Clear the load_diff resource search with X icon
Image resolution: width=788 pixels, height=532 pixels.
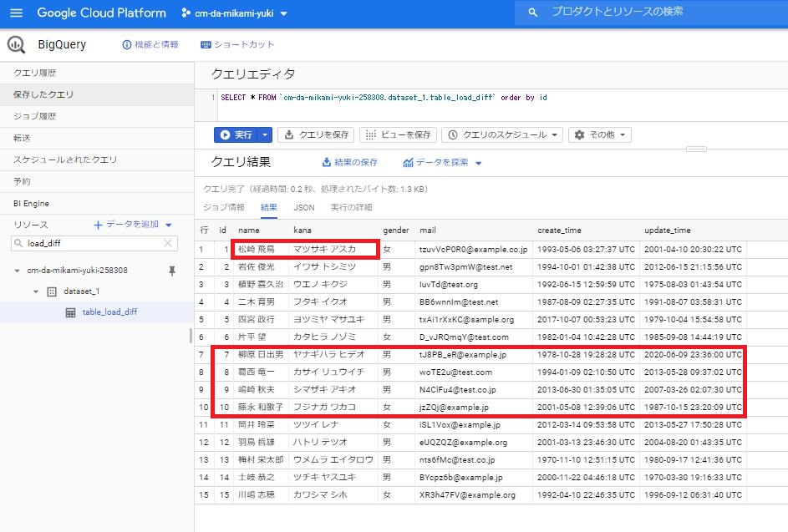coord(167,242)
